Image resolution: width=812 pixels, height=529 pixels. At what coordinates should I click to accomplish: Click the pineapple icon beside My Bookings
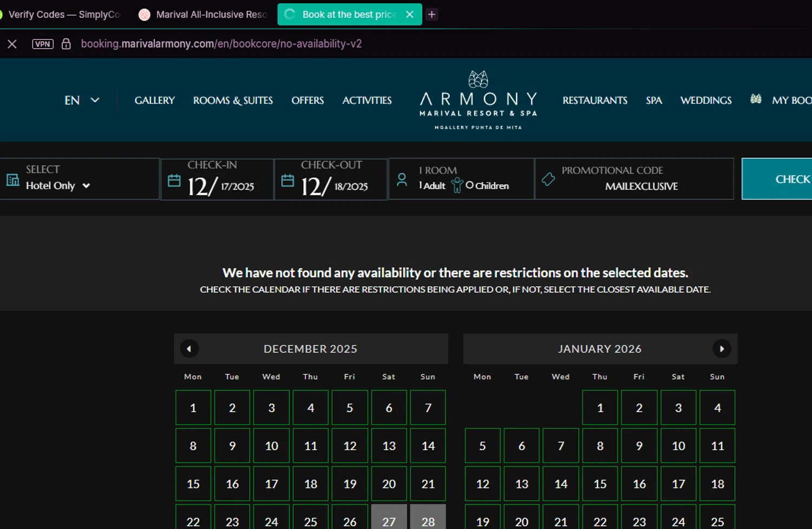click(756, 99)
